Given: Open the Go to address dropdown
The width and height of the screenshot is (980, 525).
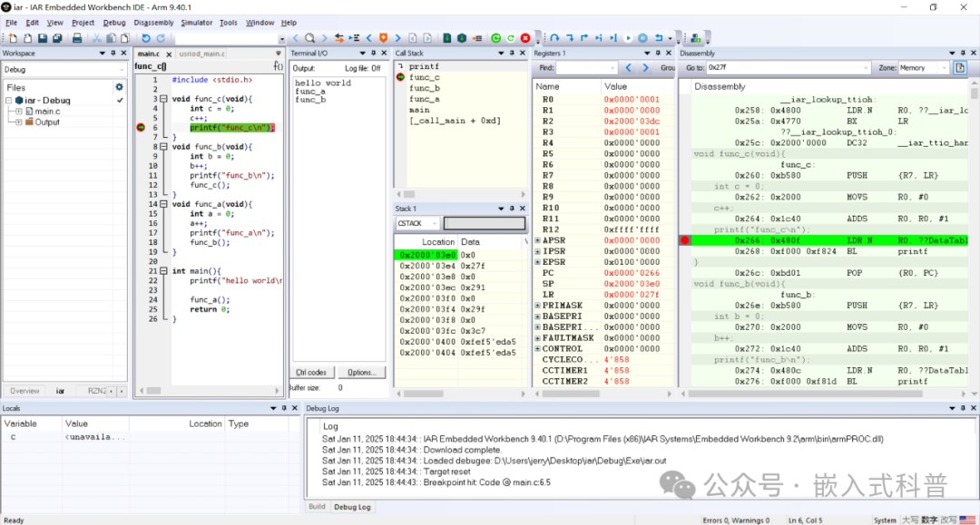Looking at the screenshot, I should (865, 67).
